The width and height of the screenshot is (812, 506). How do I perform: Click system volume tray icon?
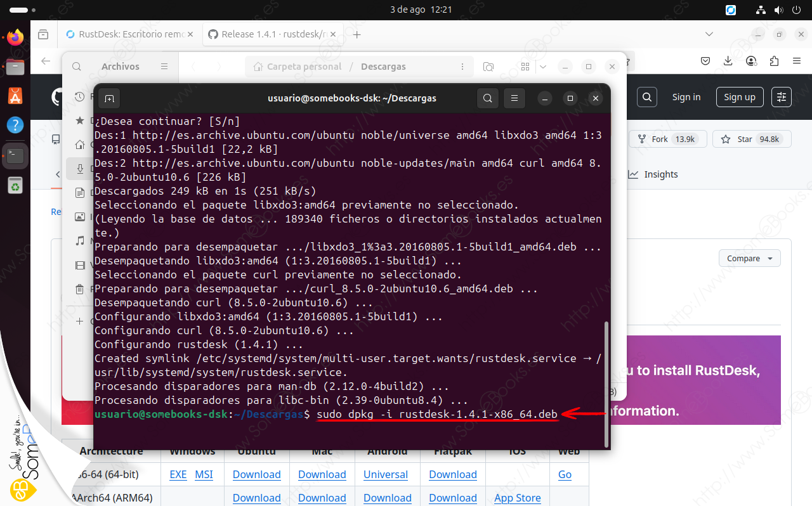pos(780,10)
